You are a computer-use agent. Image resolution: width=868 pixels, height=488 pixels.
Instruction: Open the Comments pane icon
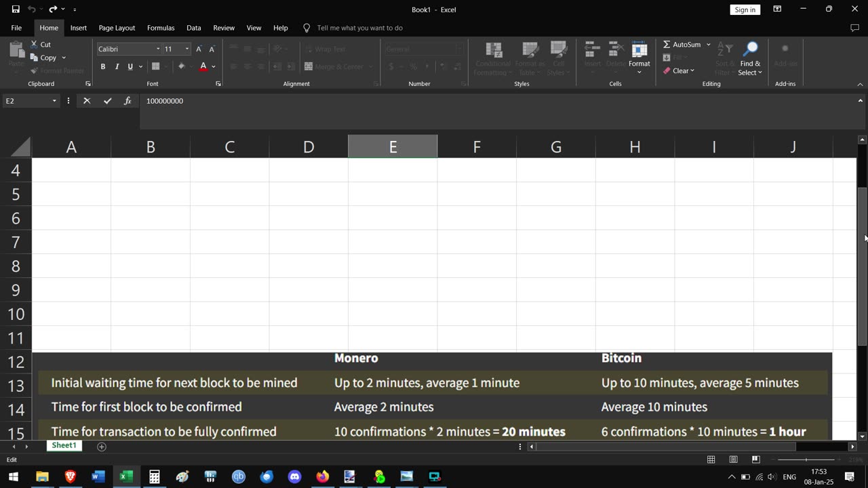[854, 28]
